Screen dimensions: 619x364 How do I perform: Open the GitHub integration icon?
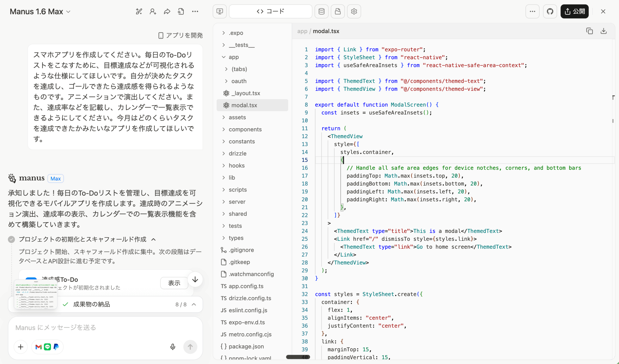point(550,11)
